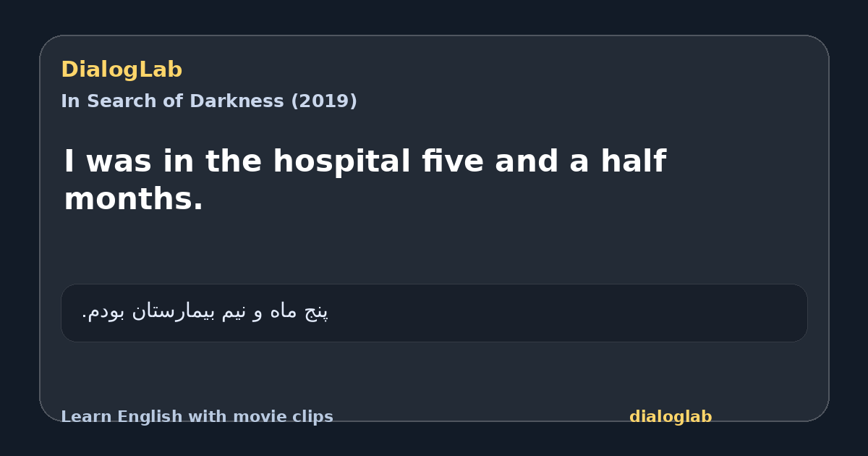Screen dimensions: 868x456
Task: Select the word "and" in the sentence
Action: tap(526, 161)
